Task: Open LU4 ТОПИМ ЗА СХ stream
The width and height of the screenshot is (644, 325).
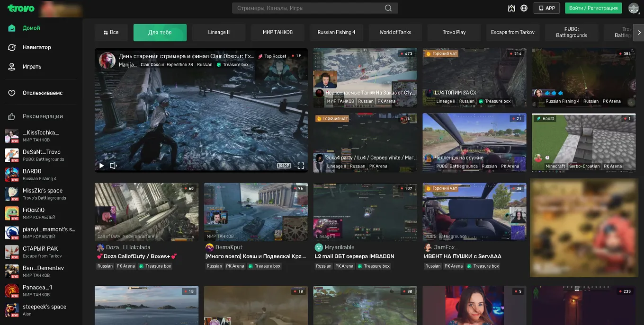Action: (x=474, y=78)
